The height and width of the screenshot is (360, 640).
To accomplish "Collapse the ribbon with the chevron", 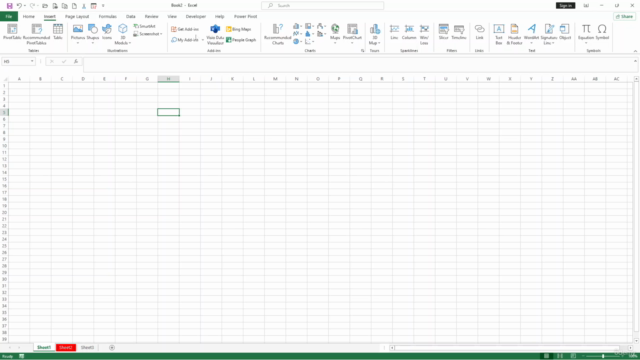I will (x=635, y=51).
